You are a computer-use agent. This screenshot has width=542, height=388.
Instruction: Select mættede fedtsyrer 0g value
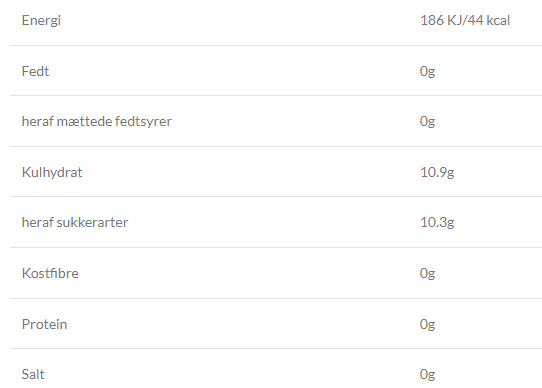pyautogui.click(x=427, y=121)
